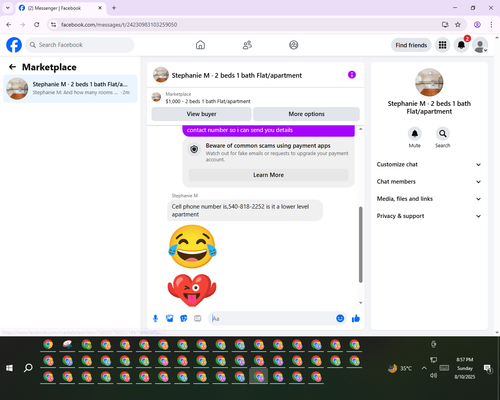
Task: Open Chrome three-dot menu
Action: tap(491, 25)
